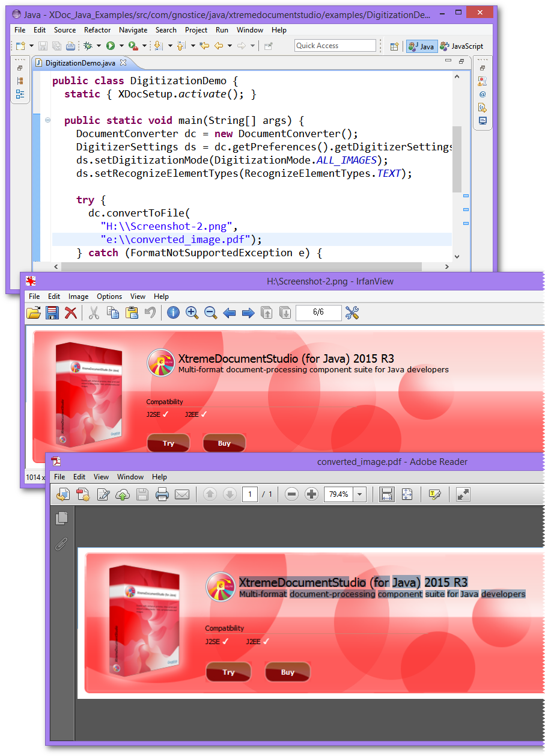Open the Outline view icon in left trim

(20, 94)
